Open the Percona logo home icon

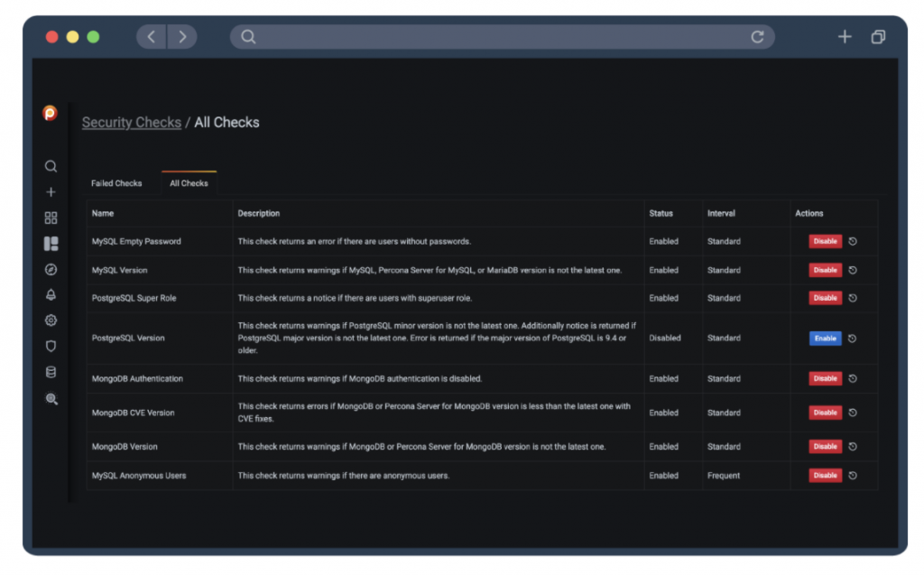click(x=51, y=113)
